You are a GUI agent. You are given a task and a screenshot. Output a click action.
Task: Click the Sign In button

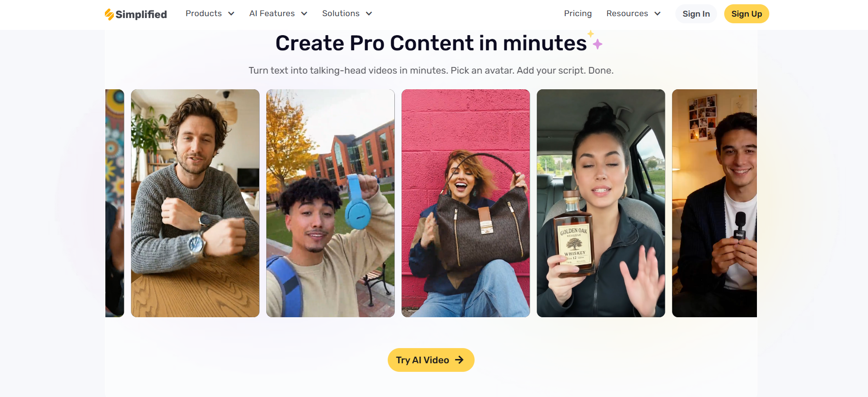pos(696,14)
